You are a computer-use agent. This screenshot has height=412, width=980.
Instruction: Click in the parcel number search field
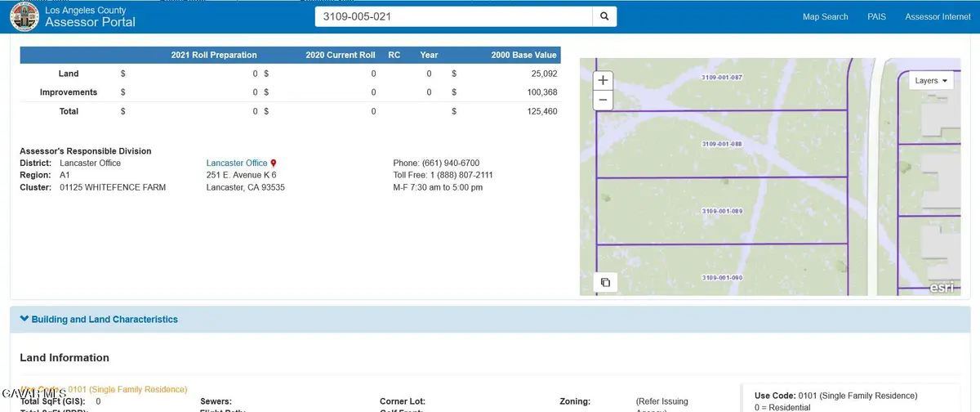(x=453, y=16)
